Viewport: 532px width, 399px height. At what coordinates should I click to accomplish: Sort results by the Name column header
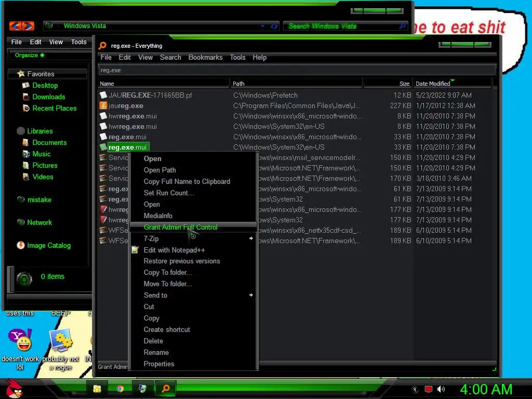click(164, 84)
